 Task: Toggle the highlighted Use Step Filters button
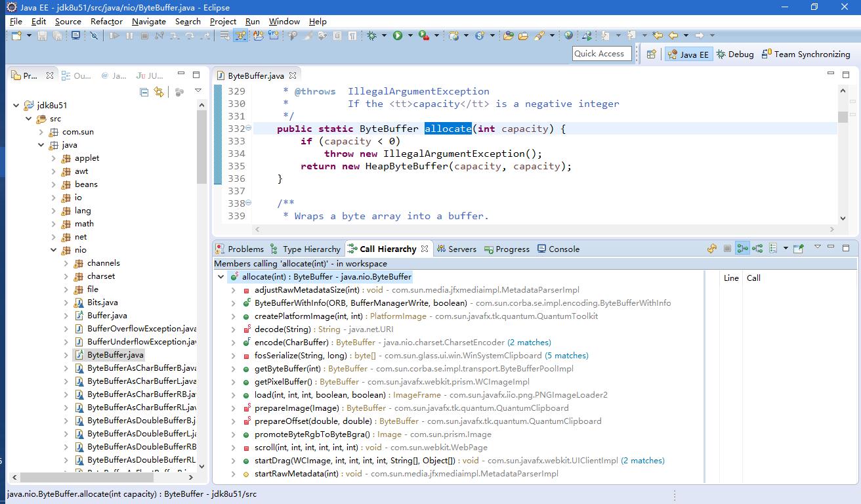[x=240, y=35]
